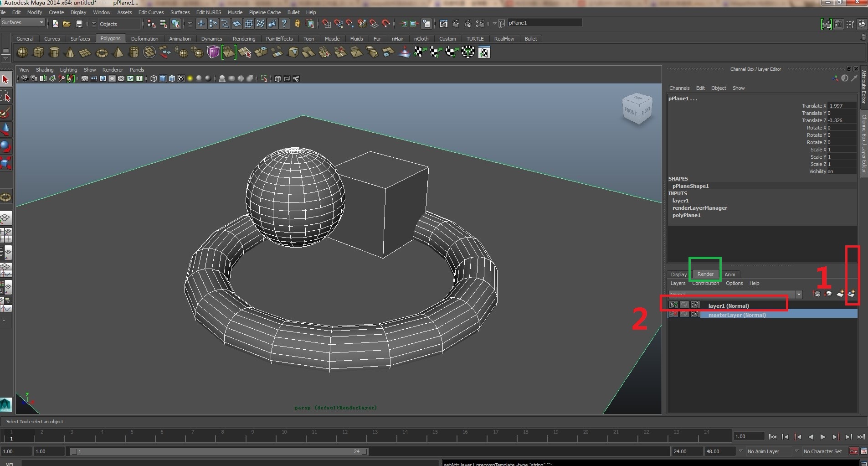This screenshot has height=466, width=868.
Task: Expand the layer blend mode dropdown
Action: pyautogui.click(x=798, y=295)
